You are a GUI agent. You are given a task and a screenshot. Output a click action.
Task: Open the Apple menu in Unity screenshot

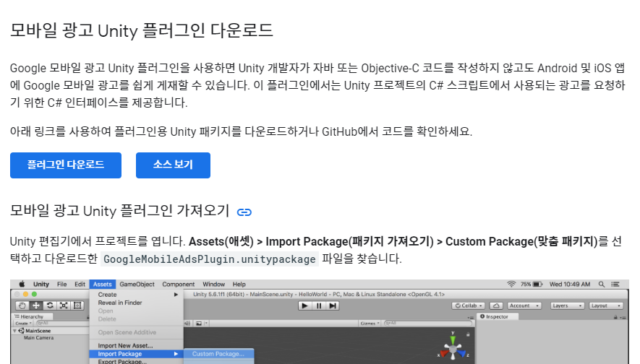tap(22, 284)
